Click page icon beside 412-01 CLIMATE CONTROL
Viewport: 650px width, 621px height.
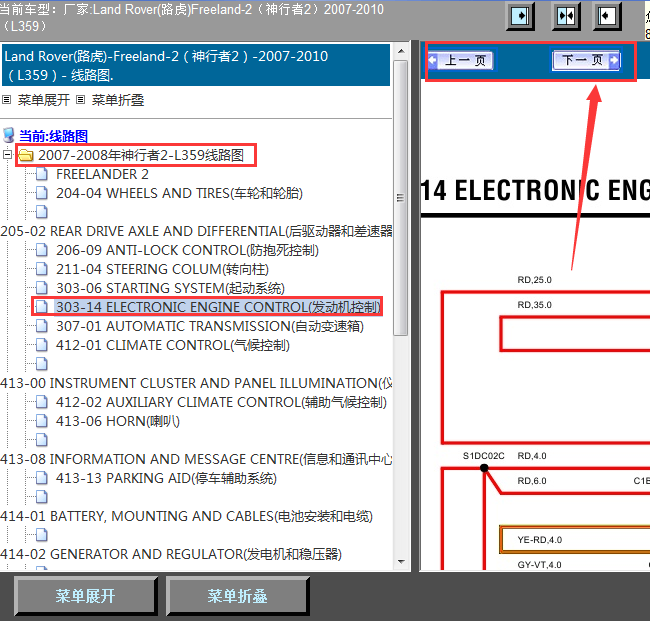click(41, 345)
